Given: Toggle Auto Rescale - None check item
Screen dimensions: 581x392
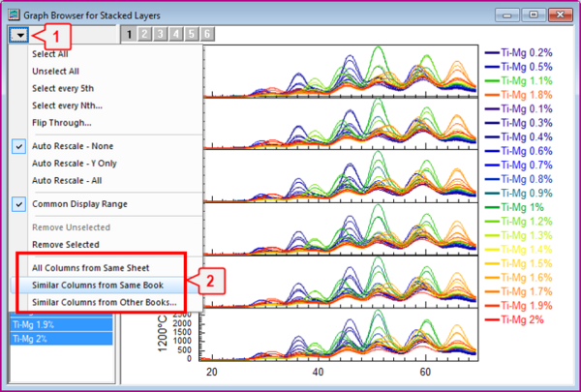Looking at the screenshot, I should point(73,146).
